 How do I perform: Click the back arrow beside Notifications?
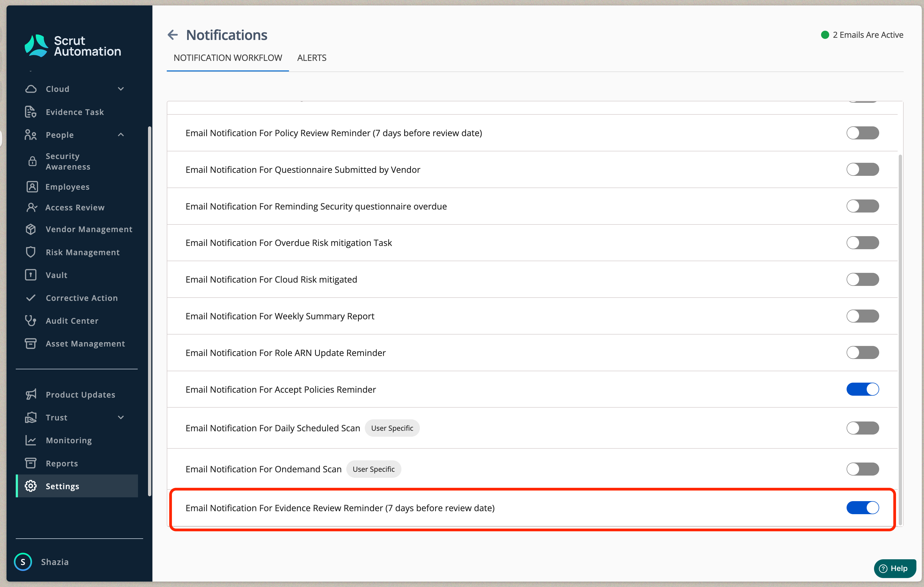173,35
